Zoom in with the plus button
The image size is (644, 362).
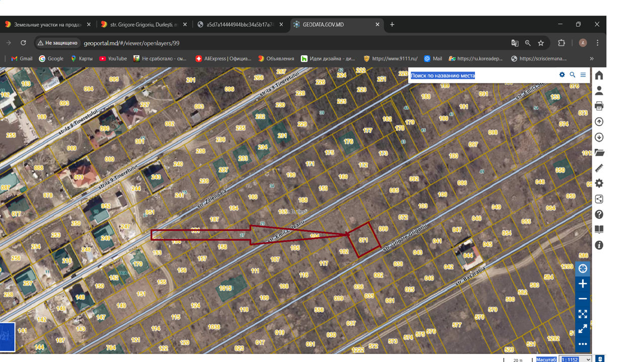(583, 284)
